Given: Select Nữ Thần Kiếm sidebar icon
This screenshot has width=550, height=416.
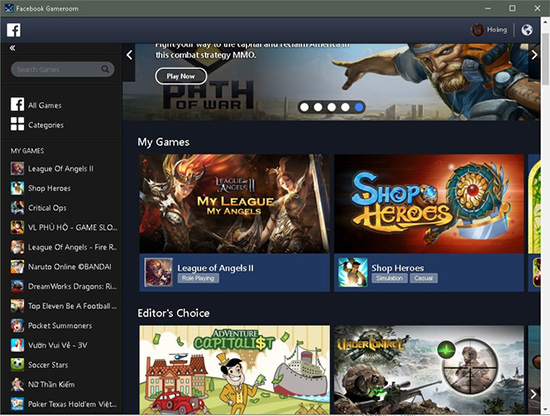Looking at the screenshot, I should coord(17,384).
